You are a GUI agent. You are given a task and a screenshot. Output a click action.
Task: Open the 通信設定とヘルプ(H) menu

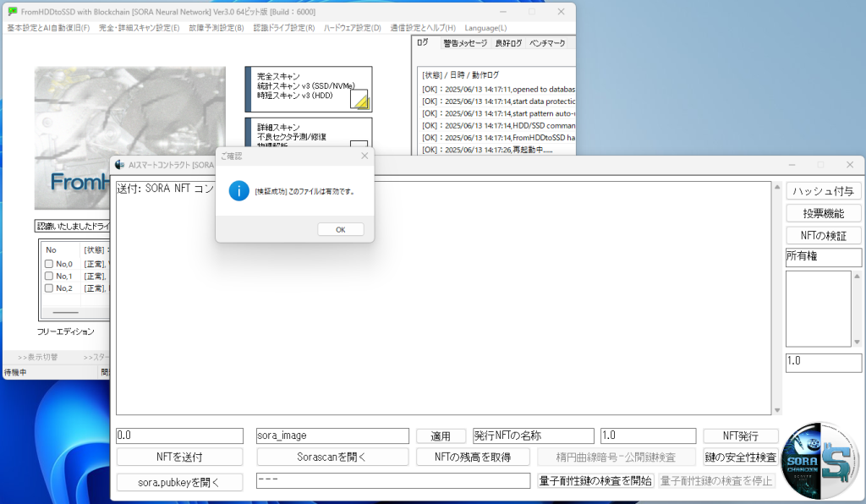pos(423,28)
